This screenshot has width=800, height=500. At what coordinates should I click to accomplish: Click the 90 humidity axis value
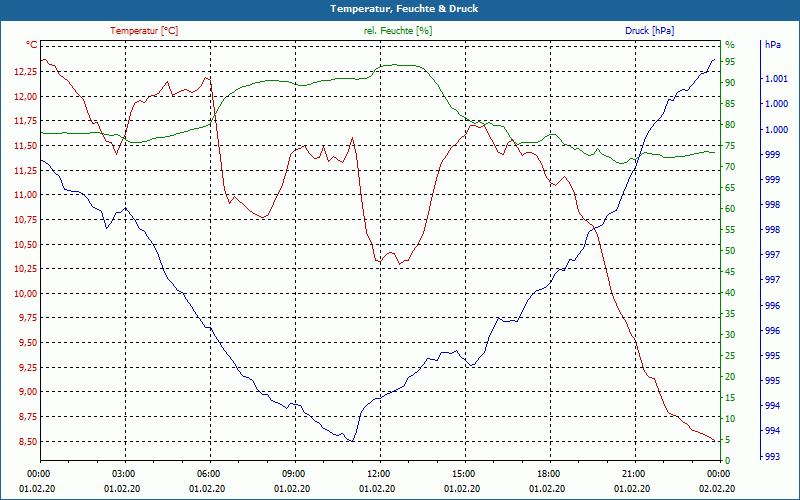pos(730,83)
